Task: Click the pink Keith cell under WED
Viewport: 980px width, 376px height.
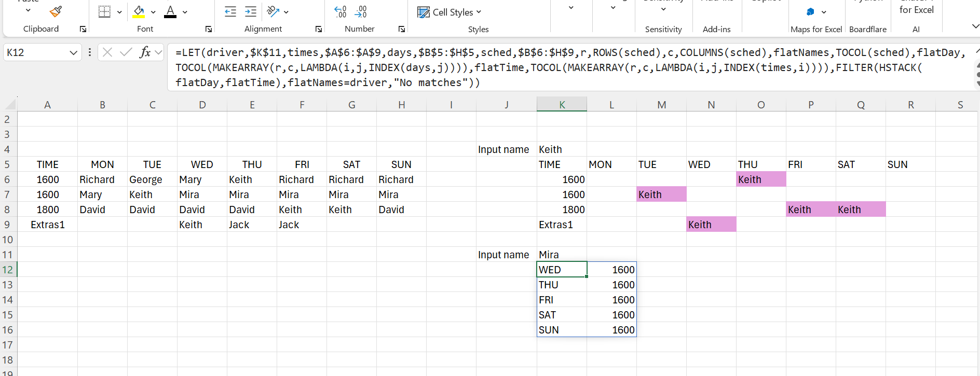Action: tap(711, 225)
